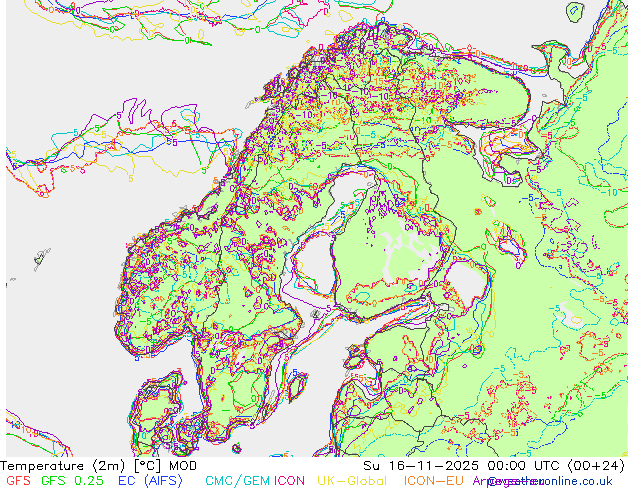Select the blue EC (AIFS) legend label
Screen dimensions: 634x490
tap(150, 480)
